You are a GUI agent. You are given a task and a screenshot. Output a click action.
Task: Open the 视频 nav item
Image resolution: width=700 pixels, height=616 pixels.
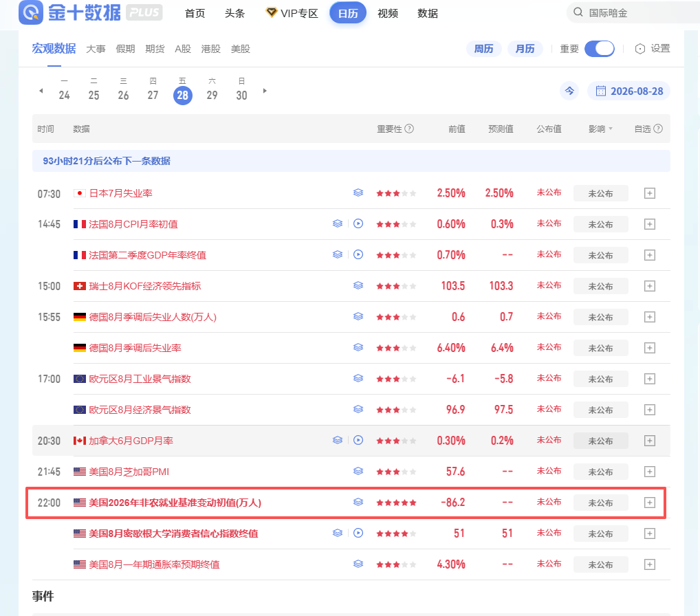(388, 13)
